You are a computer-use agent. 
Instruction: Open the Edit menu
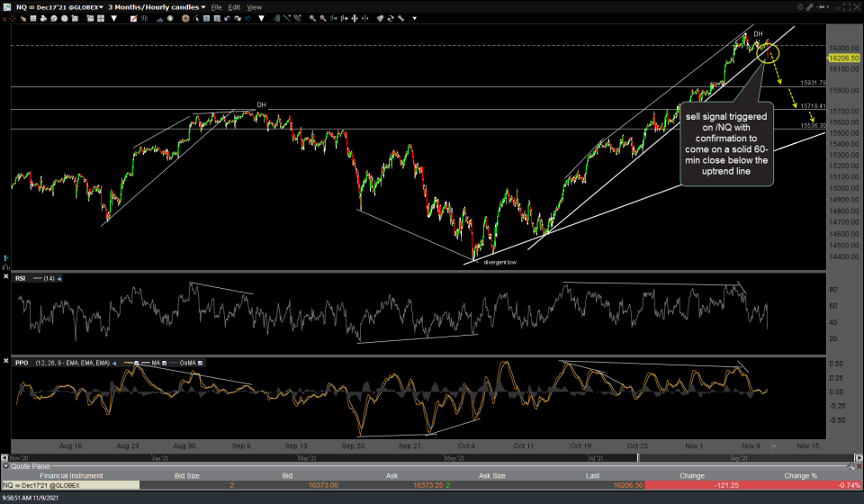[234, 7]
